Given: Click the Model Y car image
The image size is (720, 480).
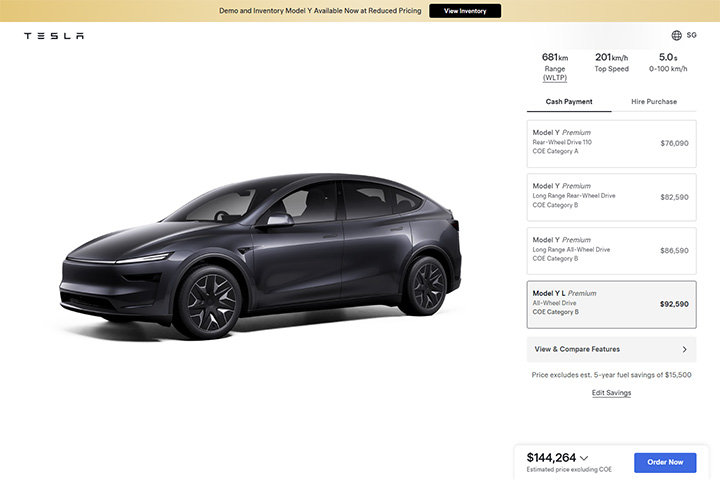Looking at the screenshot, I should 261,255.
